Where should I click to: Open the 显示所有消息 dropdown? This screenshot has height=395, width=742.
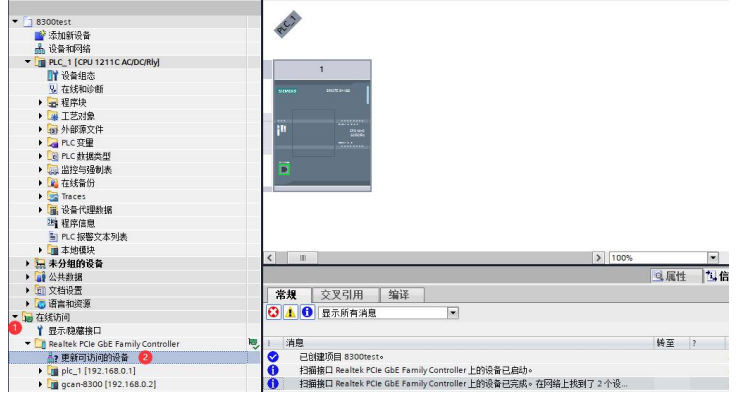453,313
